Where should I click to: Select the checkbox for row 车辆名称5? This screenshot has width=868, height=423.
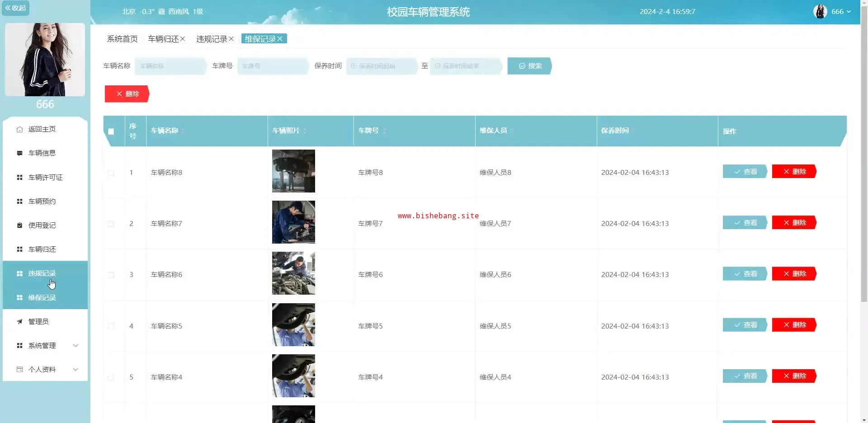111,326
